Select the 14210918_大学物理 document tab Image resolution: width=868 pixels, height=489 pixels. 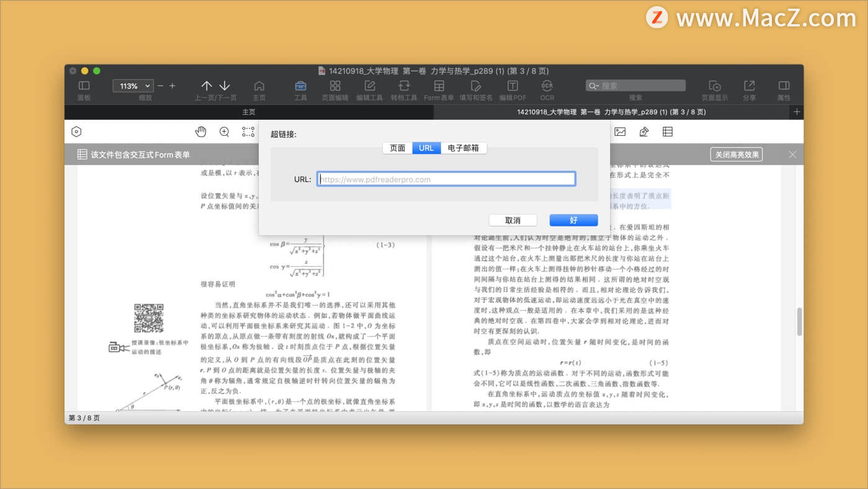click(x=611, y=112)
